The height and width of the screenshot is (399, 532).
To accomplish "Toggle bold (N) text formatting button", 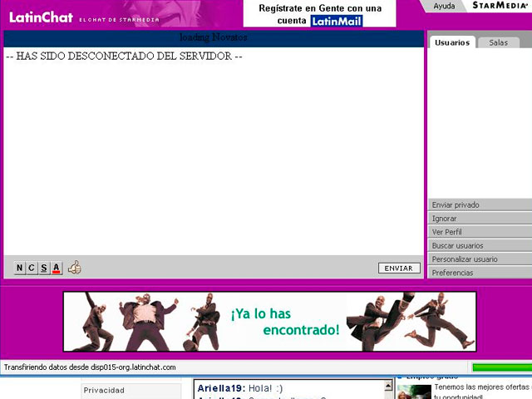I will pos(20,268).
